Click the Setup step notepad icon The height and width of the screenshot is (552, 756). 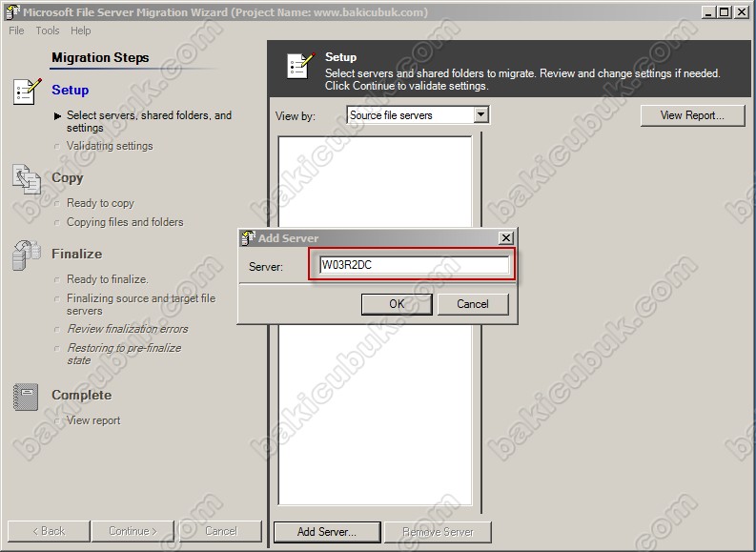(x=27, y=92)
